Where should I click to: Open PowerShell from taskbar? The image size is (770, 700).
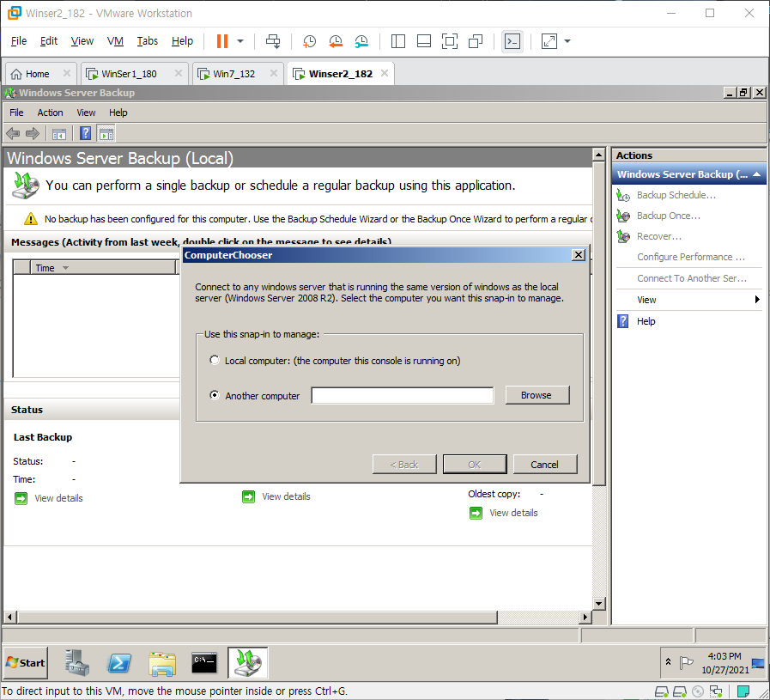tap(119, 663)
